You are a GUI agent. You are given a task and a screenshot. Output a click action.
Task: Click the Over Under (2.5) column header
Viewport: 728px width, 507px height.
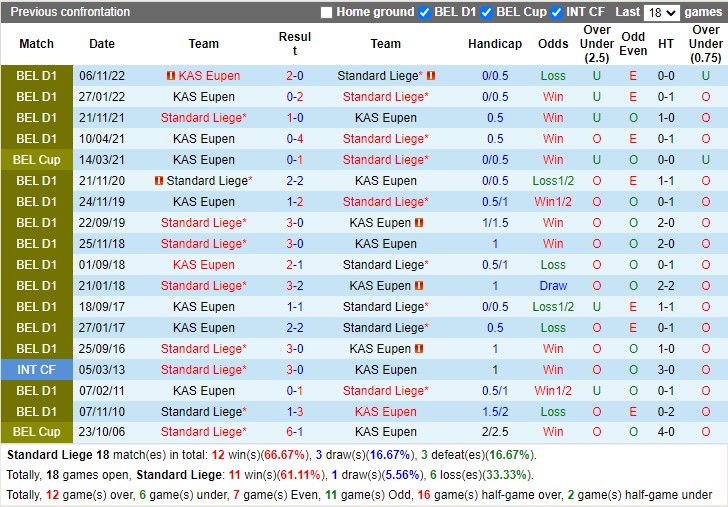point(597,44)
